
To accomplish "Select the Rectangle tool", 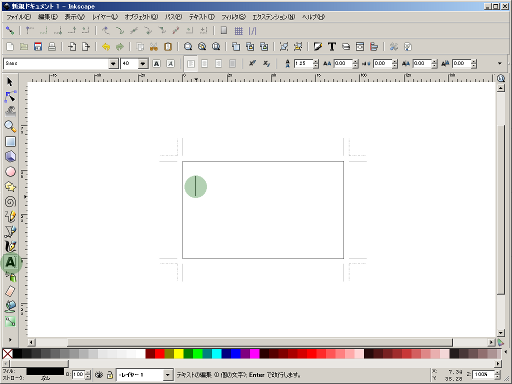I will click(10, 142).
